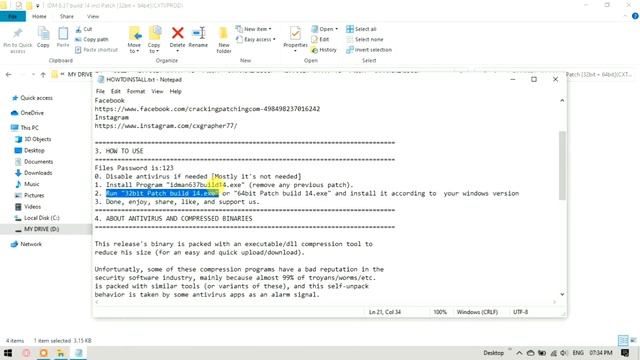This screenshot has width=640, height=360.
Task: Click History in Open group
Action: click(324, 50)
